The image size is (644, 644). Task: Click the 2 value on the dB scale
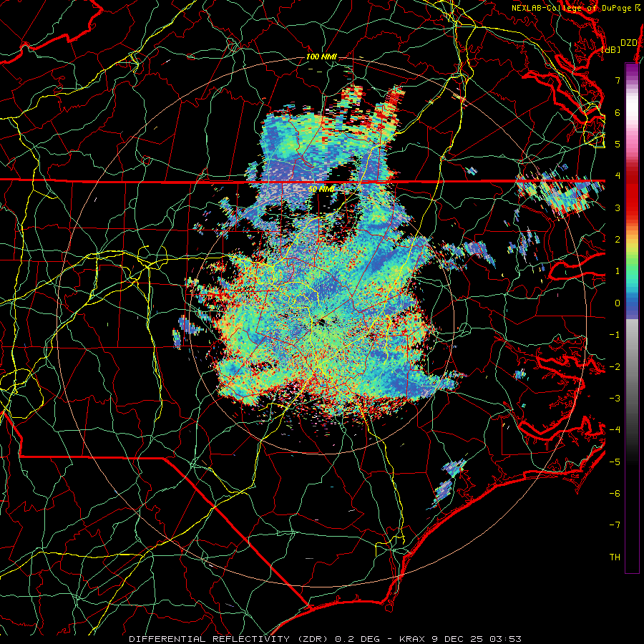pyautogui.click(x=618, y=240)
